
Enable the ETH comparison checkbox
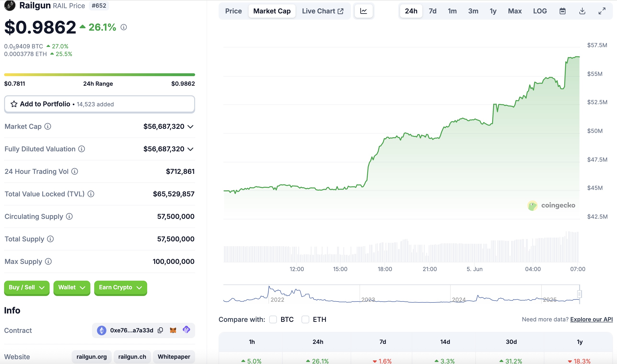pos(305,319)
